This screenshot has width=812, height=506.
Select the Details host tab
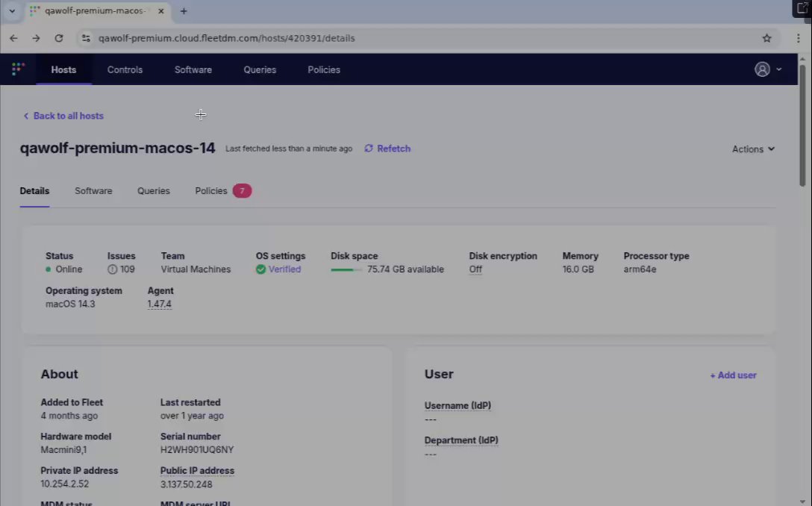coord(34,191)
